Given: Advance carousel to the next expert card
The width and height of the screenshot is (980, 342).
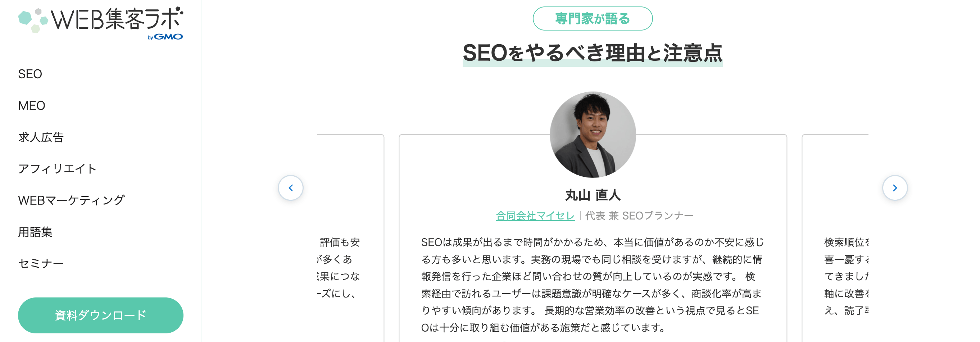Looking at the screenshot, I should click(x=895, y=188).
